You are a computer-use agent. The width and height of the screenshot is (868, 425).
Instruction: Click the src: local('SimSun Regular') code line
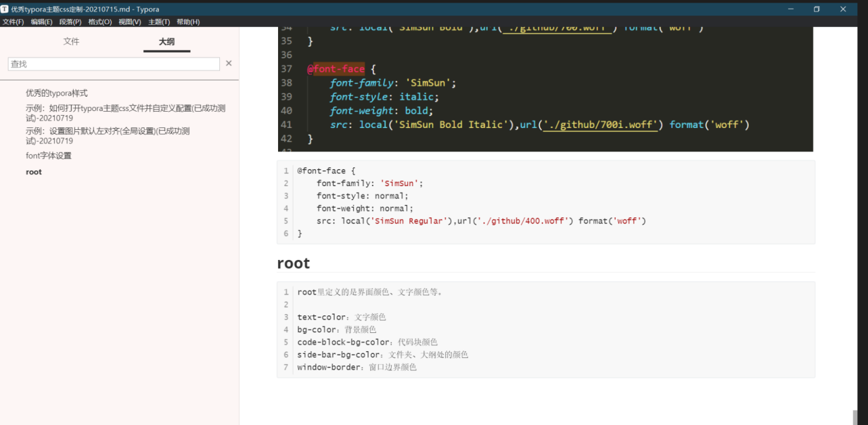click(482, 221)
